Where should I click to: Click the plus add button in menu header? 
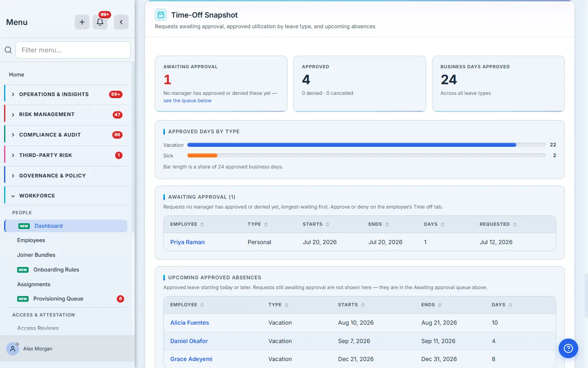tap(82, 22)
